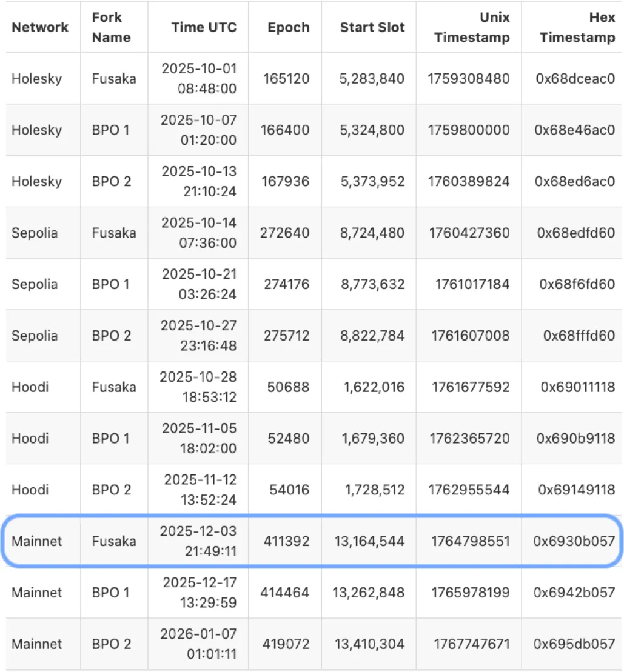Viewport: 624px width, 672px height.
Task: Click the 2025-10-14 07:36:00 time cell
Action: pos(199,233)
